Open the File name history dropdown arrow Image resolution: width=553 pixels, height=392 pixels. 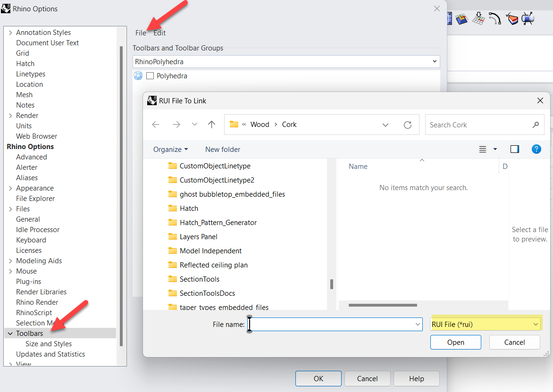[x=418, y=325]
